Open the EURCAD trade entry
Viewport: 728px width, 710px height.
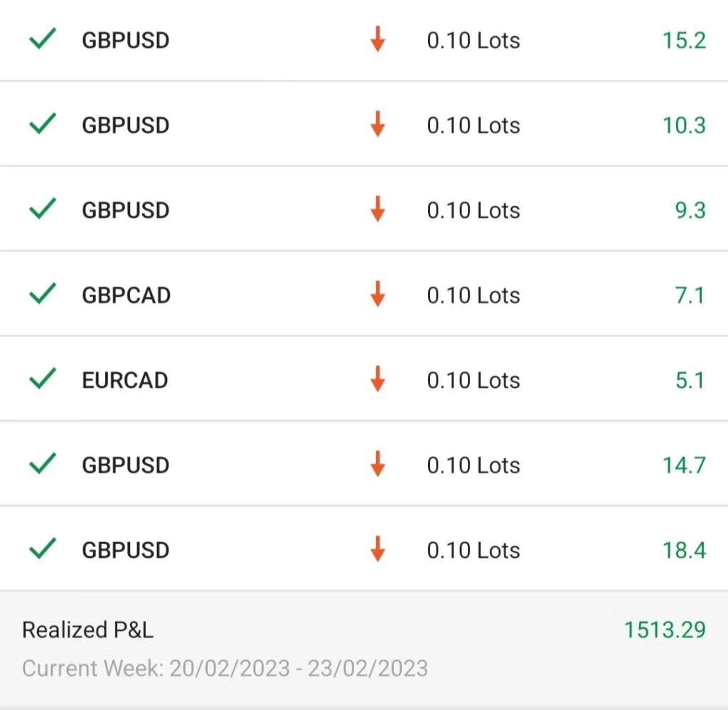pos(364,378)
